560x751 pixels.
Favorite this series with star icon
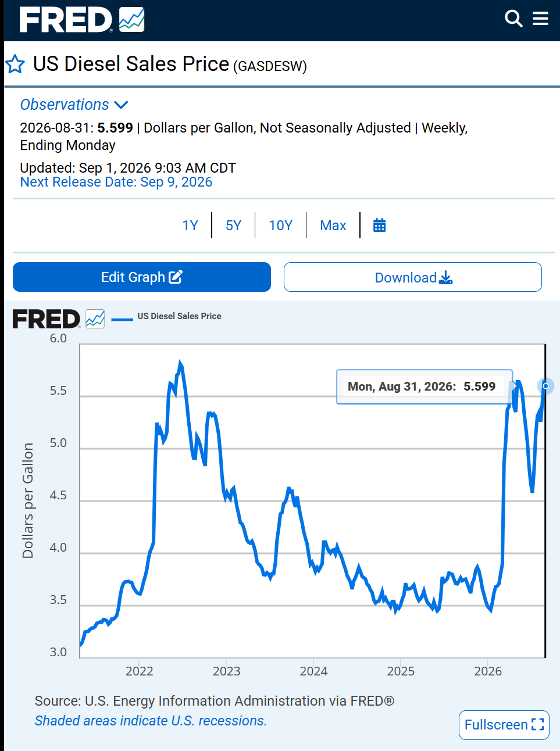[x=15, y=64]
